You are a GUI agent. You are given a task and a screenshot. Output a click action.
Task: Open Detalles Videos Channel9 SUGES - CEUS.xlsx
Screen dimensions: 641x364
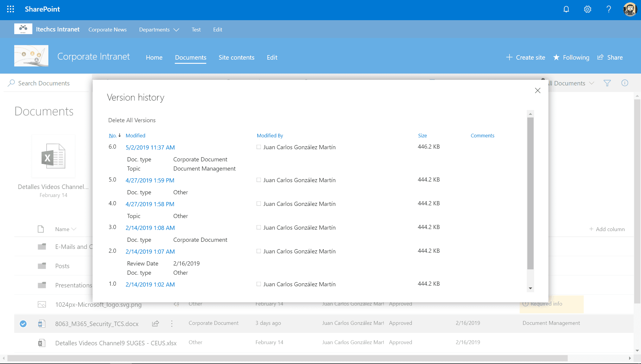point(116,343)
